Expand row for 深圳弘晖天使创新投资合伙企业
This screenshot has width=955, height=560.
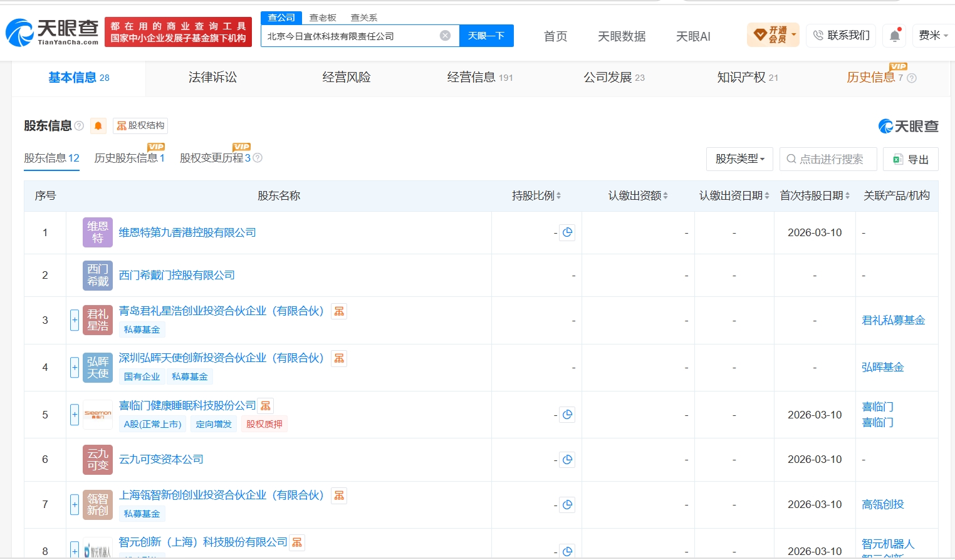75,367
